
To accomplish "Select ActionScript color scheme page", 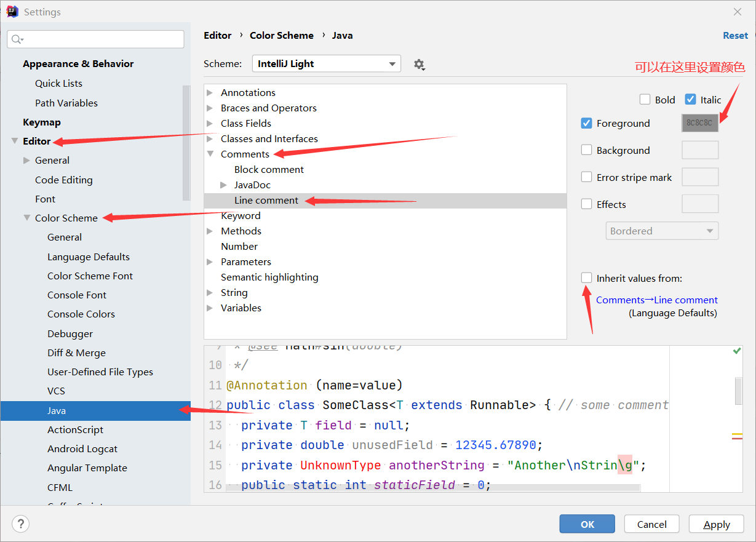I will 75,429.
